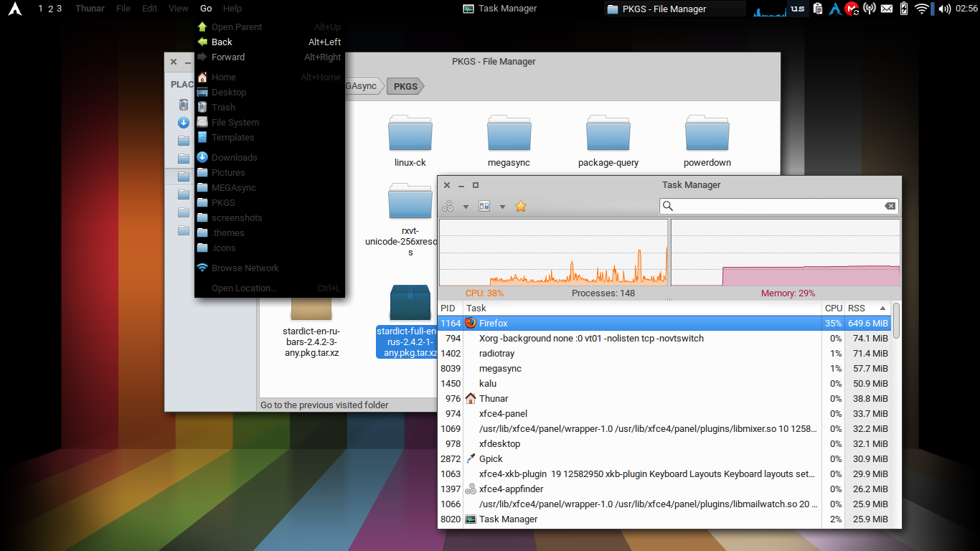
Task: Clear the Task Manager search with backspace icon
Action: [890, 206]
